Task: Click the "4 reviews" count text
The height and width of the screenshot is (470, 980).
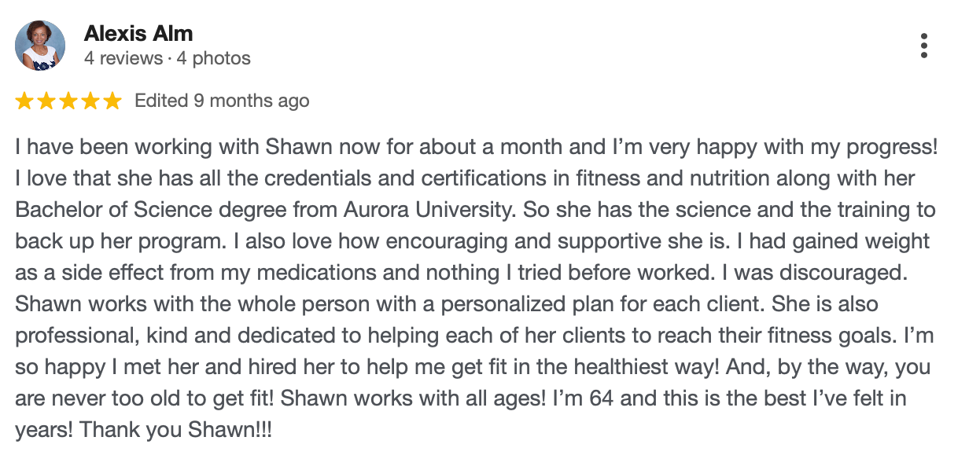Action: point(120,58)
